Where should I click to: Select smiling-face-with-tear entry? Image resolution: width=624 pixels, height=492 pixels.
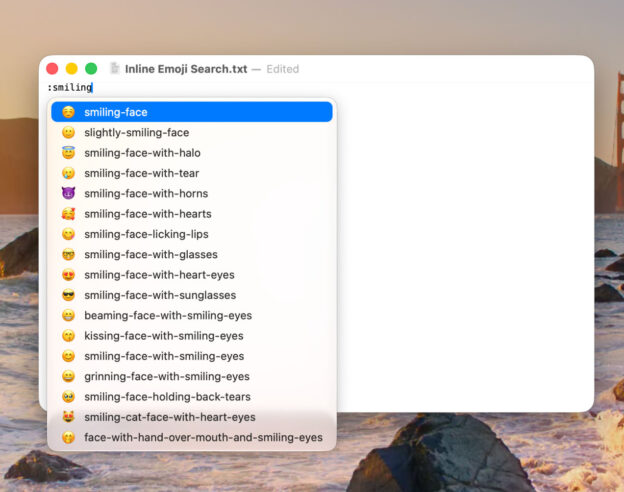pos(192,173)
